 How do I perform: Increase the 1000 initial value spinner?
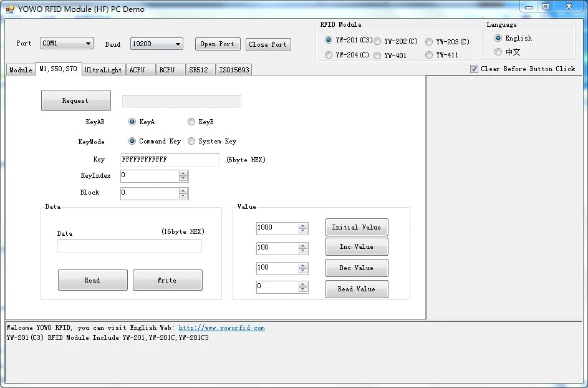(303, 226)
